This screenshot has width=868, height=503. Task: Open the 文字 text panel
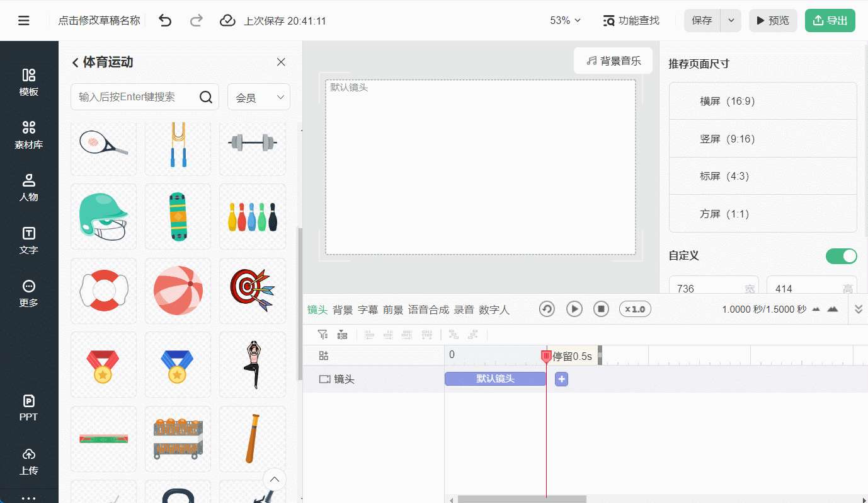(29, 241)
